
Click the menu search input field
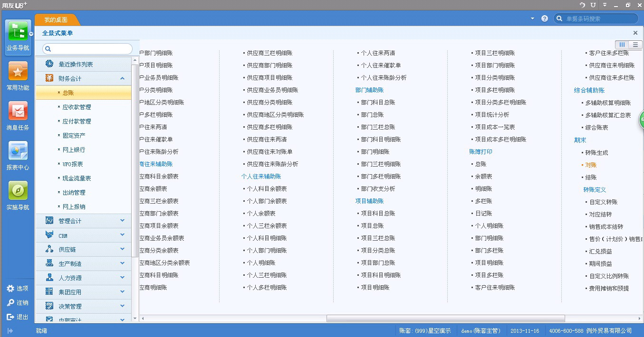coord(87,49)
